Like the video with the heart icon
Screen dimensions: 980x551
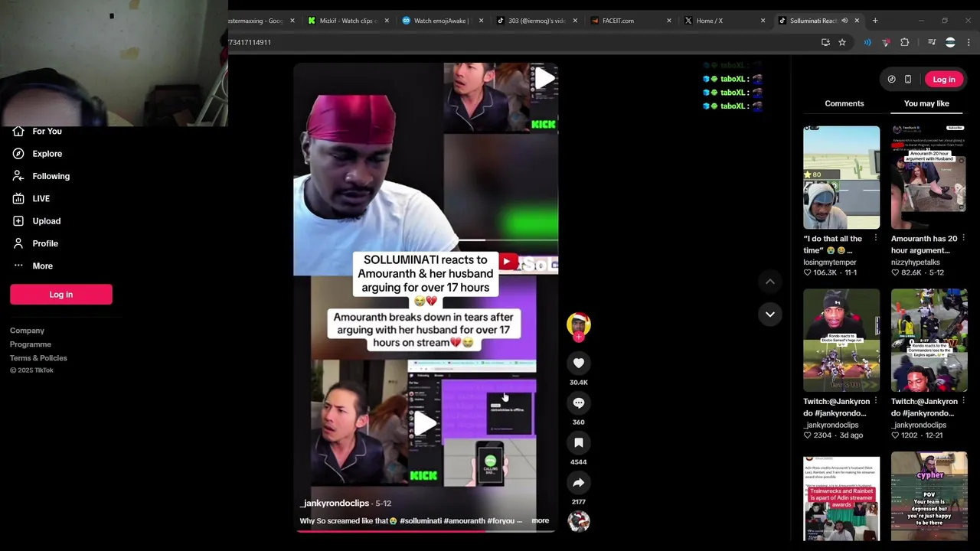(x=579, y=364)
